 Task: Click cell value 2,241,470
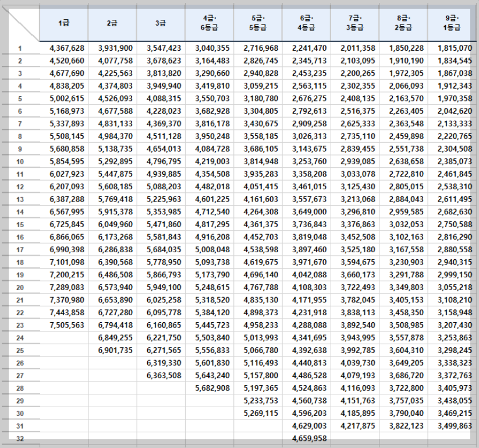coord(310,48)
